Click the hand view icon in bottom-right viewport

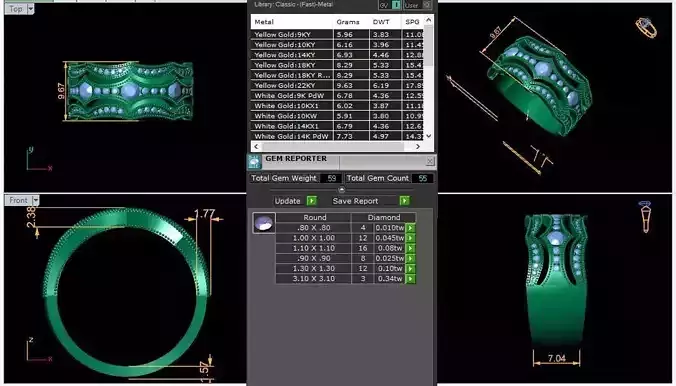coord(645,217)
